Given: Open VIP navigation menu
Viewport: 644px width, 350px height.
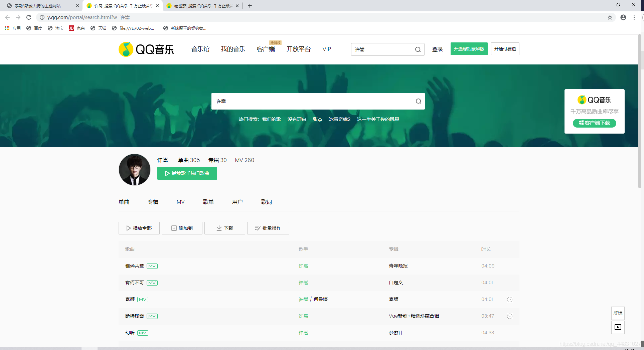Looking at the screenshot, I should click(x=327, y=49).
